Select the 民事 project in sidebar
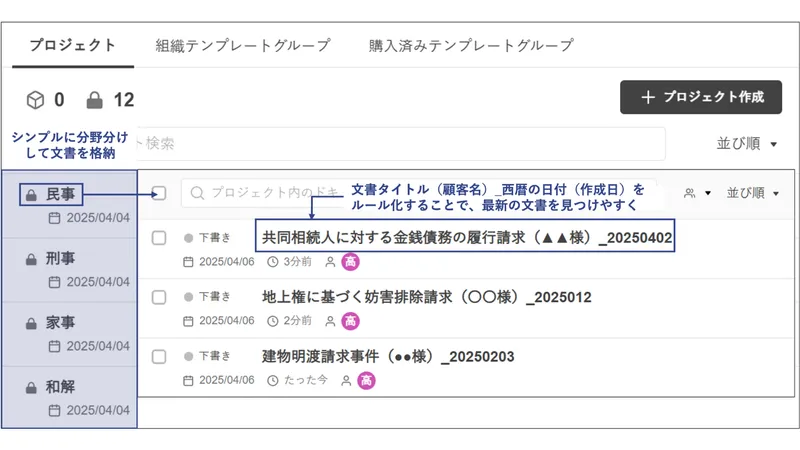Viewport: 800px width, 450px height. coord(70,205)
